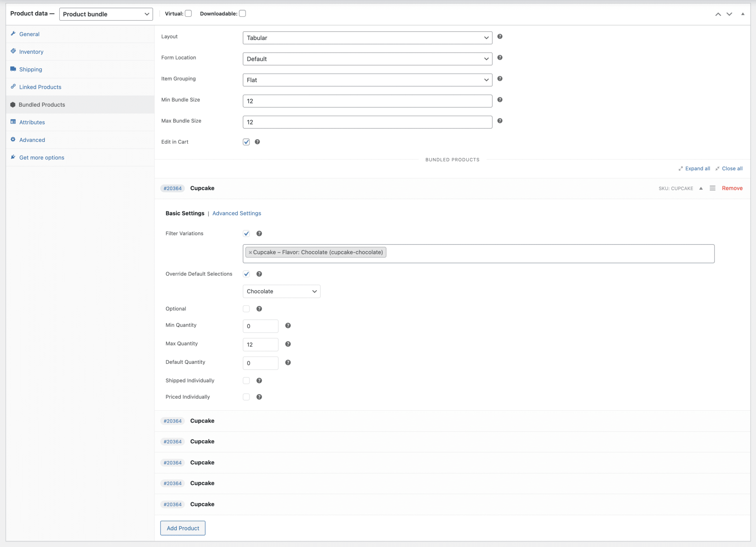Collapse the metabox using top-right triangle icon
This screenshot has width=756, height=547.
[743, 14]
